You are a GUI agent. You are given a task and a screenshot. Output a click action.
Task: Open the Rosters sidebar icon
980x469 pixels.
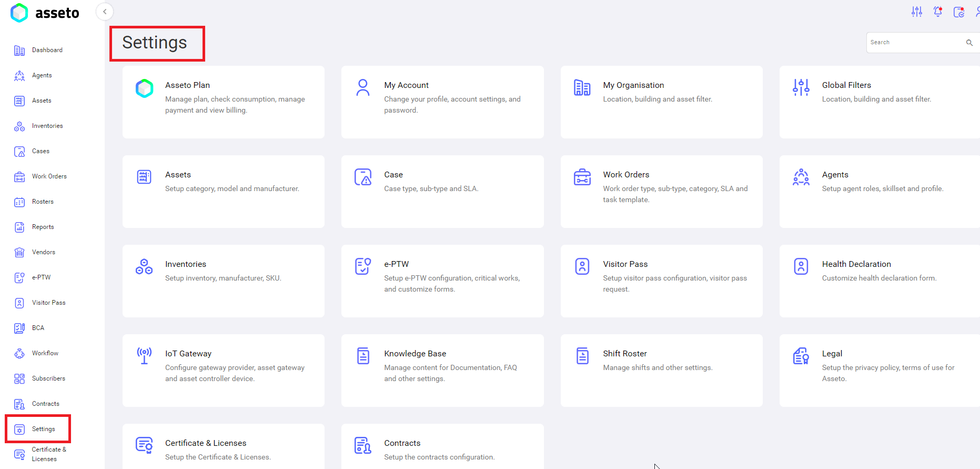[19, 202]
